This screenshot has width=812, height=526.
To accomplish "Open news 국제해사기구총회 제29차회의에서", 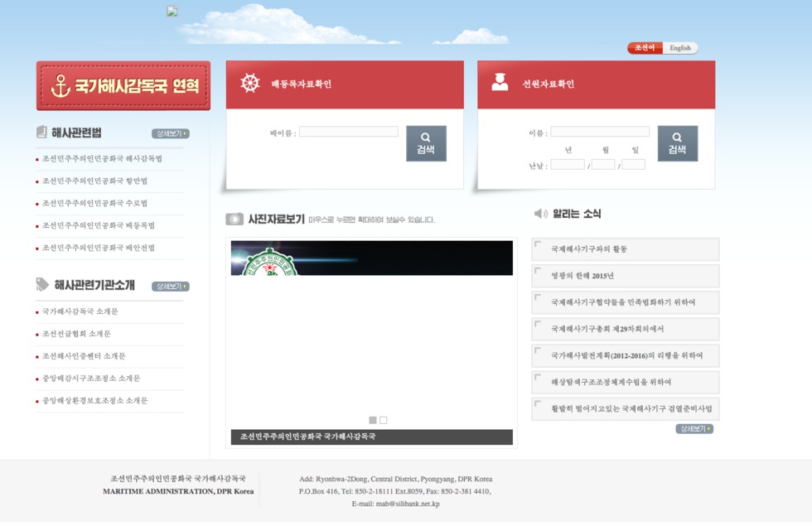I will 625,329.
